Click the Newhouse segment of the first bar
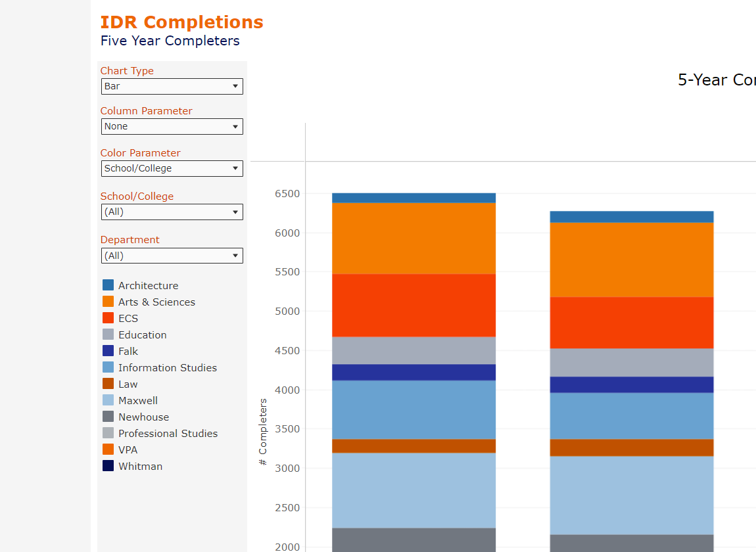Image resolution: width=756 pixels, height=552 pixels. [x=413, y=540]
